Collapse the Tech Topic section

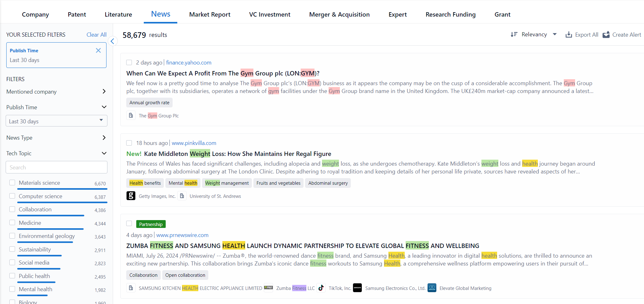pos(104,153)
